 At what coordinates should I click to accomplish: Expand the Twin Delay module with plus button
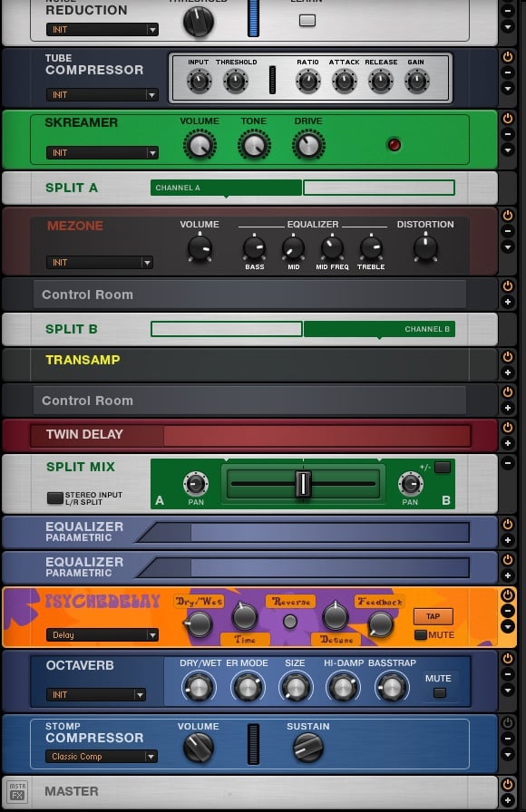click(x=508, y=443)
